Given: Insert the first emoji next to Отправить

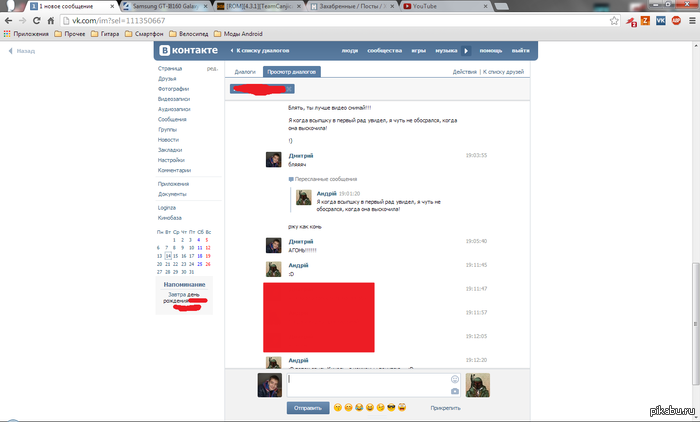Looking at the screenshot, I should [x=338, y=408].
